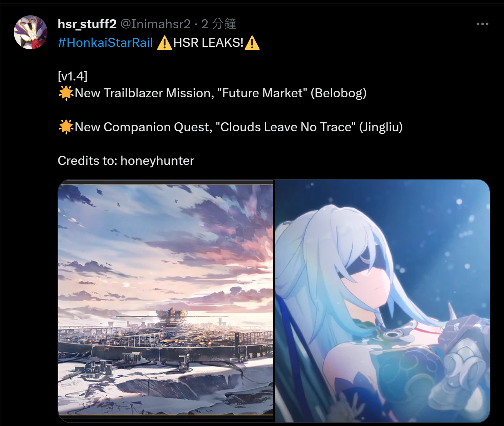Click the Credits to: honeyhunter line

126,161
